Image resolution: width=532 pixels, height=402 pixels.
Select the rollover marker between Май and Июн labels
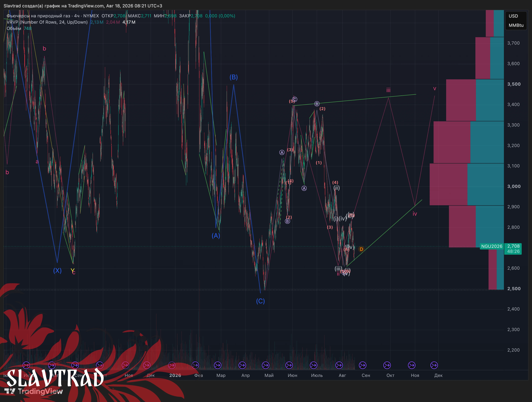tap(289, 365)
